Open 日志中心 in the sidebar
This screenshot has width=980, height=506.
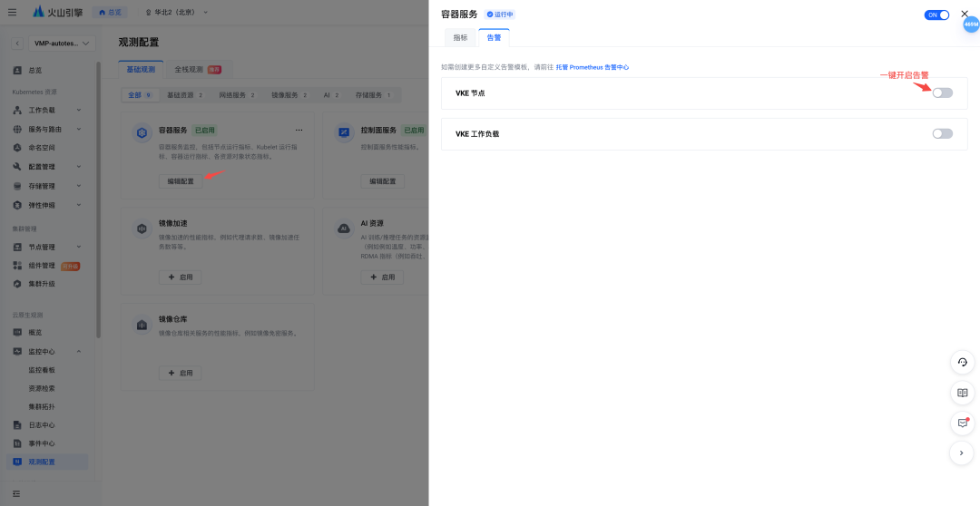(x=42, y=425)
